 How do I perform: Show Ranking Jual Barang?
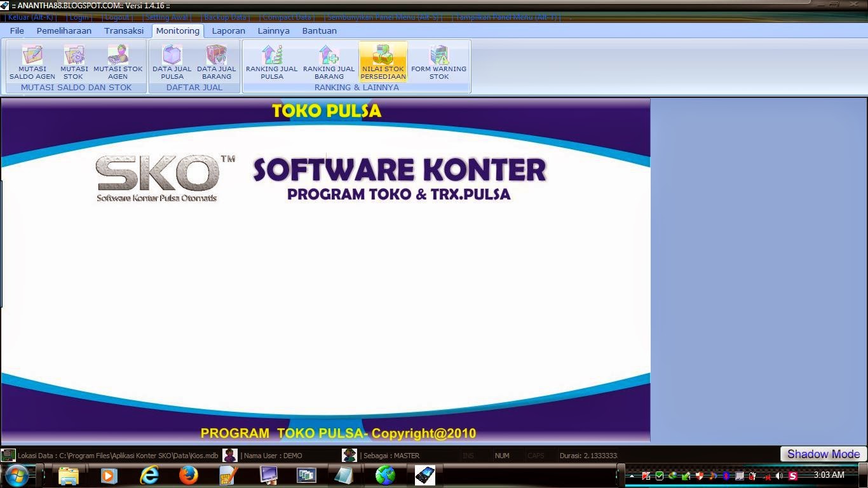329,62
